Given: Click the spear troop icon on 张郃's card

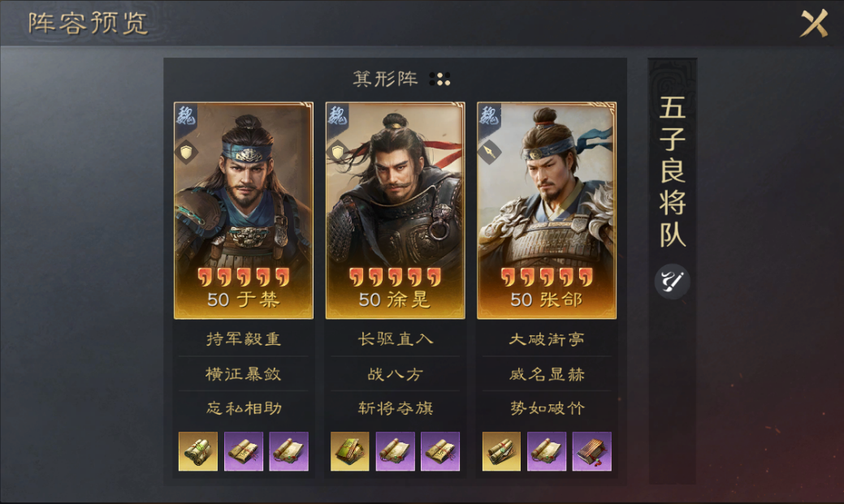Looking at the screenshot, I should coord(489,153).
